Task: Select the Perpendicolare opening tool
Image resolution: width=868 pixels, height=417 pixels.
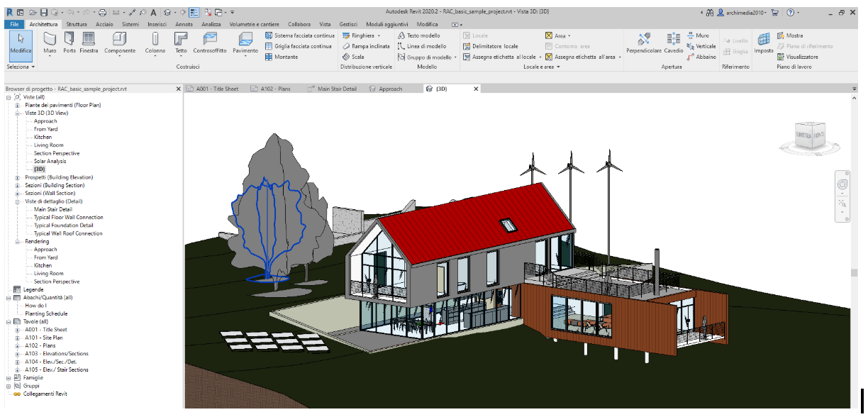Action: [x=644, y=43]
